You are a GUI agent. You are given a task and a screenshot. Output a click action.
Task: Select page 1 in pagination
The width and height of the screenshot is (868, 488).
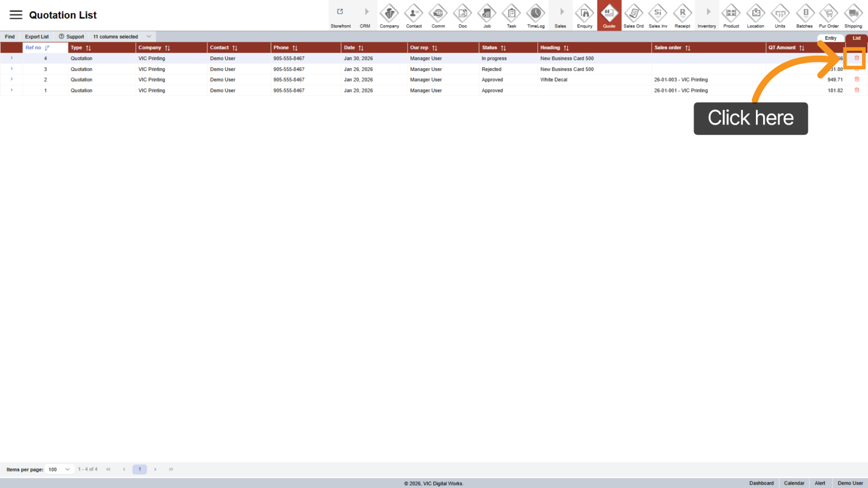(139, 469)
